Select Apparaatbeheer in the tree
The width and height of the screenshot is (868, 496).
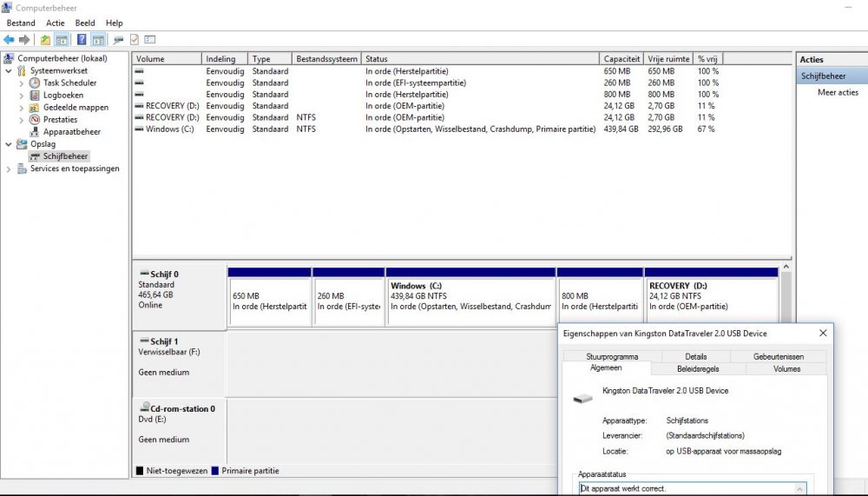pos(71,132)
